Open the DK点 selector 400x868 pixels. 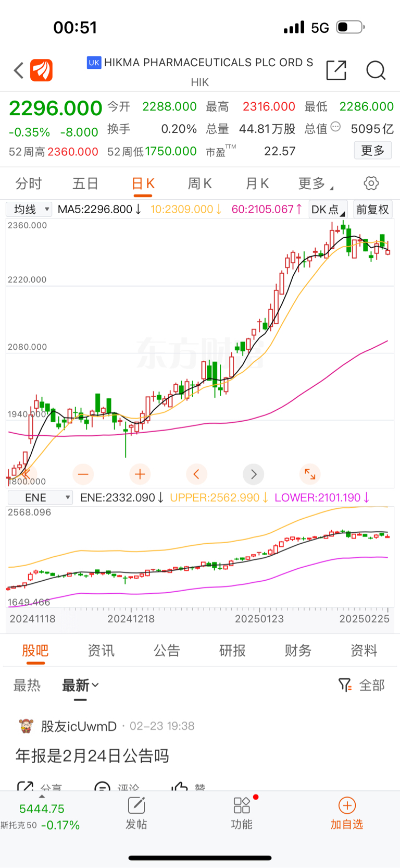tap(328, 210)
